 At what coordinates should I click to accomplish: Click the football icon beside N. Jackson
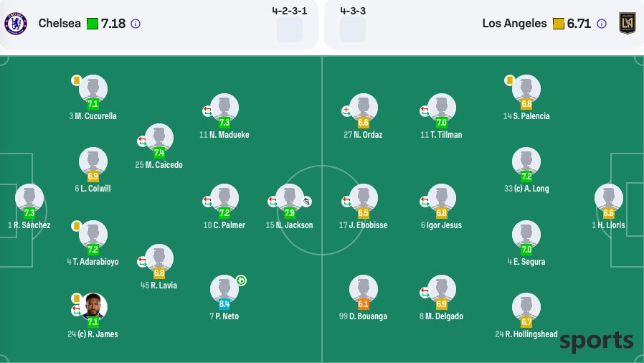[306, 202]
